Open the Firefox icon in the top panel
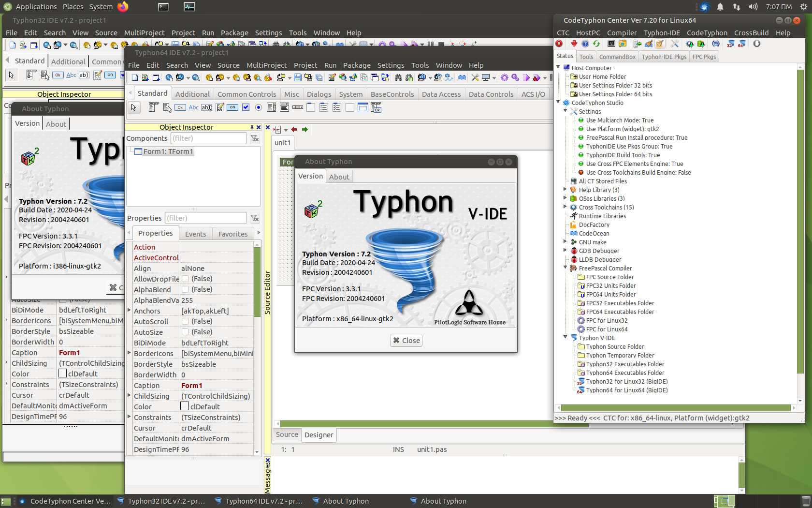This screenshot has width=812, height=508. (123, 7)
